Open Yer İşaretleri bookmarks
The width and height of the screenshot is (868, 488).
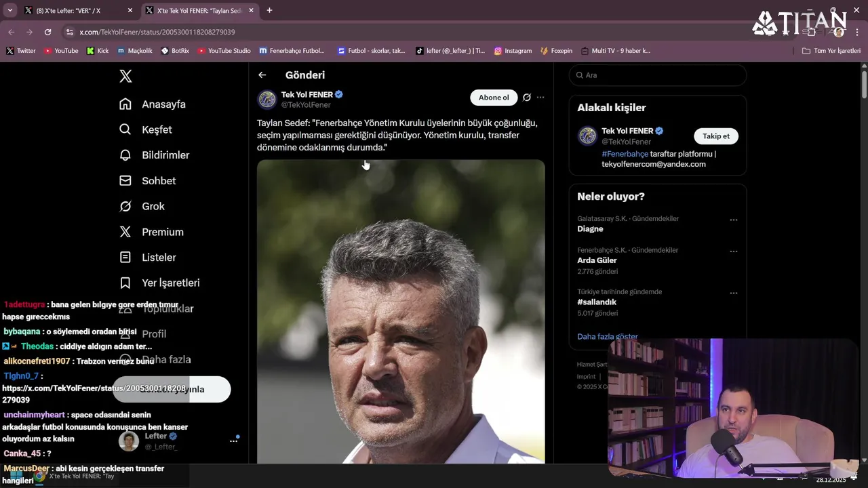(x=159, y=283)
